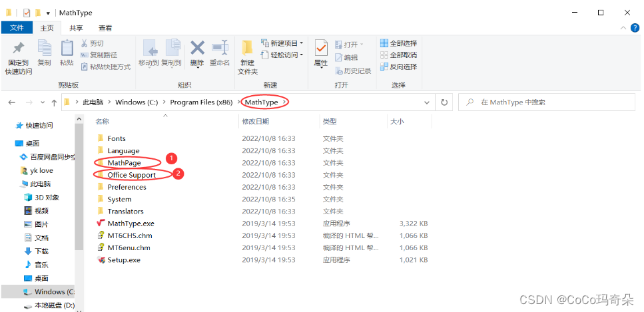Click the search MathType input box

[547, 102]
